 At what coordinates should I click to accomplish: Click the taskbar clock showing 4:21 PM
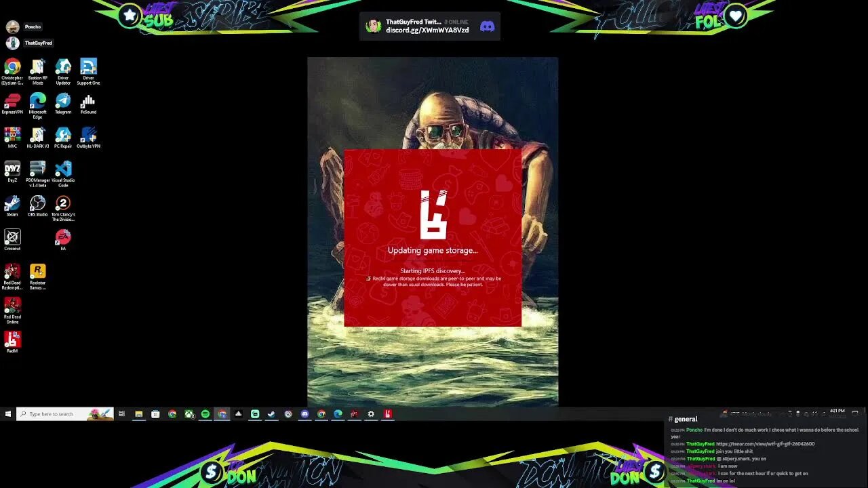click(837, 411)
